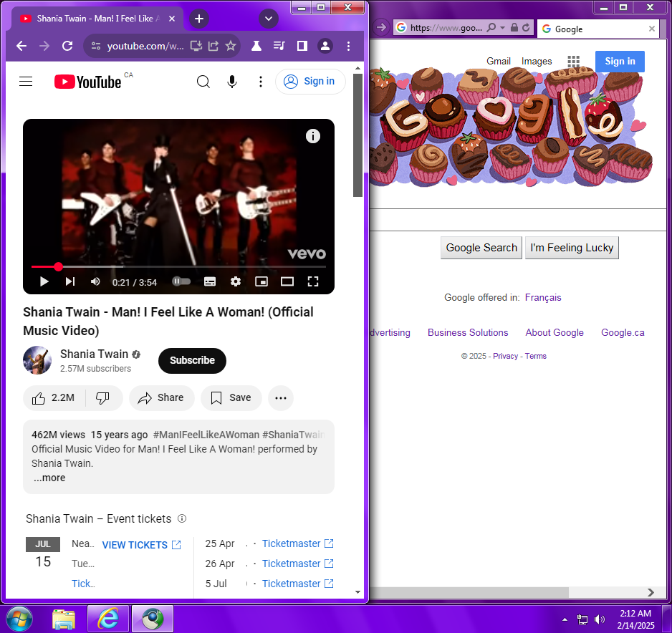Open the Chrome tab search dropdown arrow
672x633 pixels.
[269, 19]
